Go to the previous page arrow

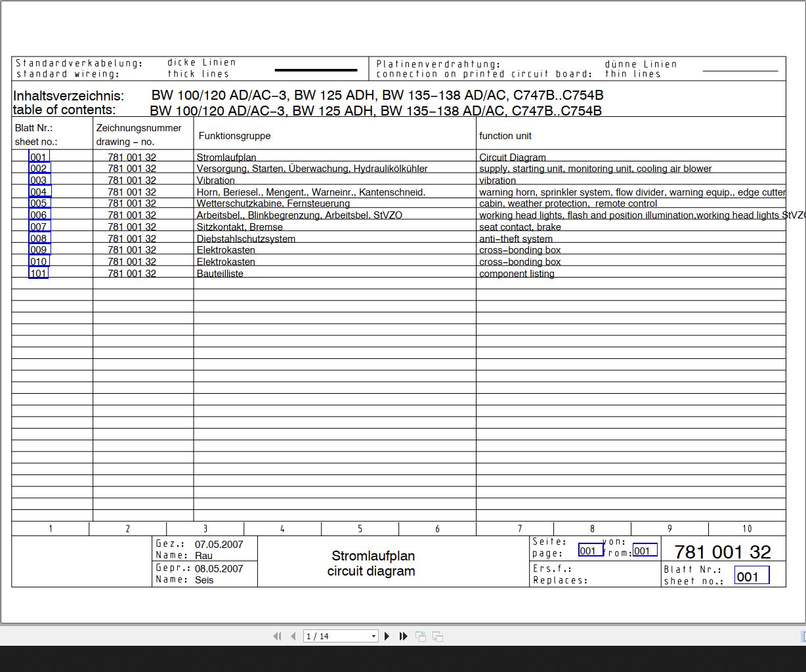coord(293,636)
